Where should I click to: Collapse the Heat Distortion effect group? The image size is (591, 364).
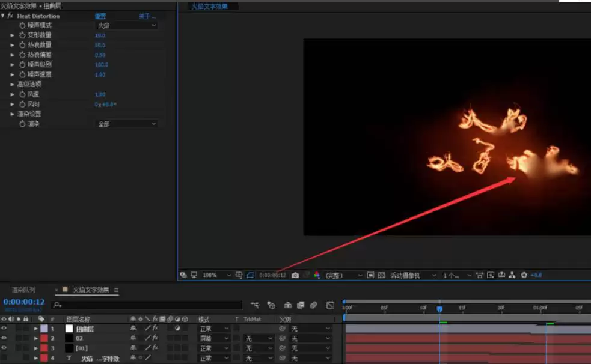3,16
